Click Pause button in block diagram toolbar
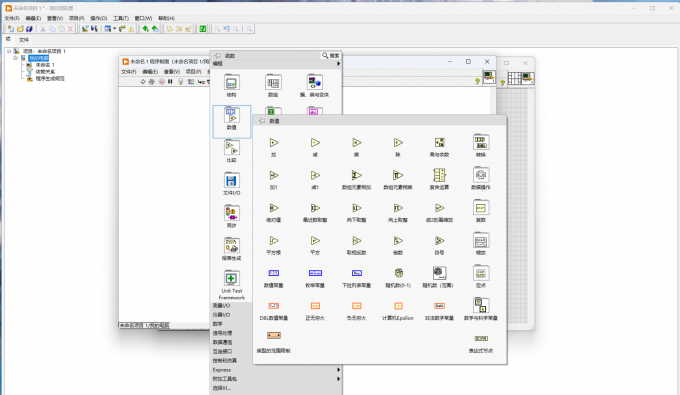Image resolution: width=680 pixels, height=395 pixels. point(170,81)
